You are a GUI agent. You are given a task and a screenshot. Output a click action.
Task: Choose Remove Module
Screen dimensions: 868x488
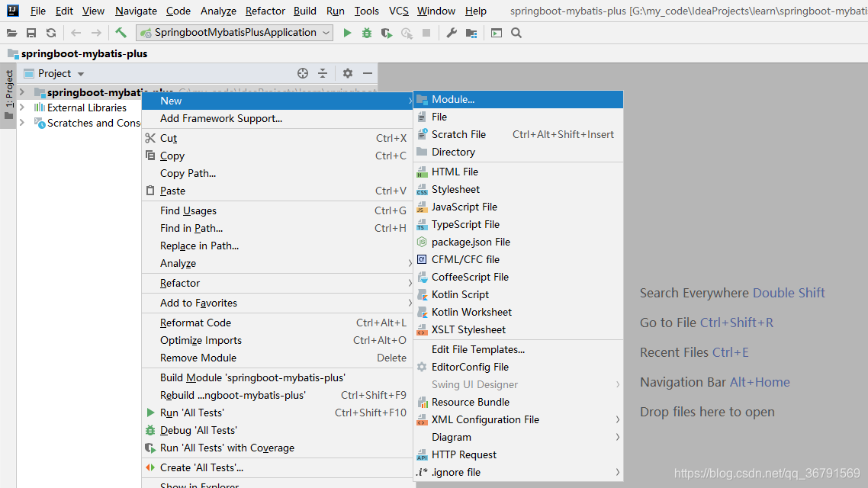(x=278, y=358)
